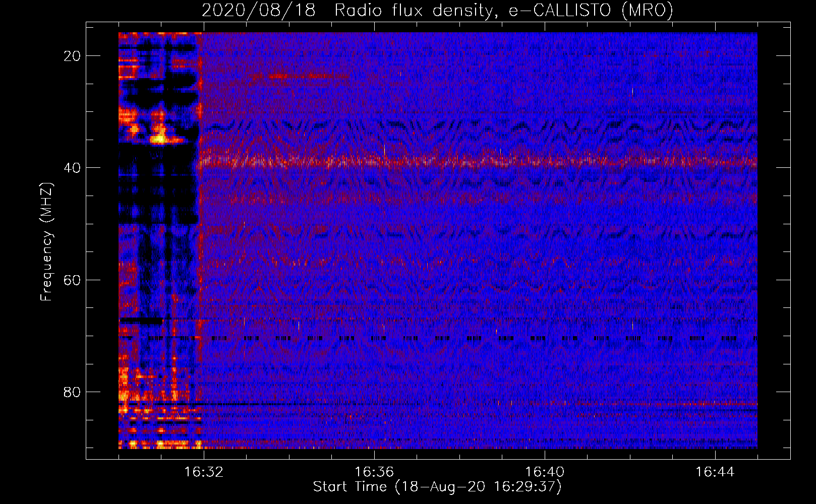
Task: Click the 16:36 time tick label
Action: [x=374, y=472]
